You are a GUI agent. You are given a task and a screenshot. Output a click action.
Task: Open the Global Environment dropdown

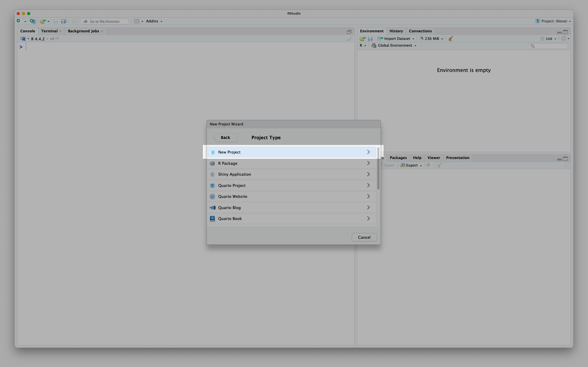coord(394,46)
